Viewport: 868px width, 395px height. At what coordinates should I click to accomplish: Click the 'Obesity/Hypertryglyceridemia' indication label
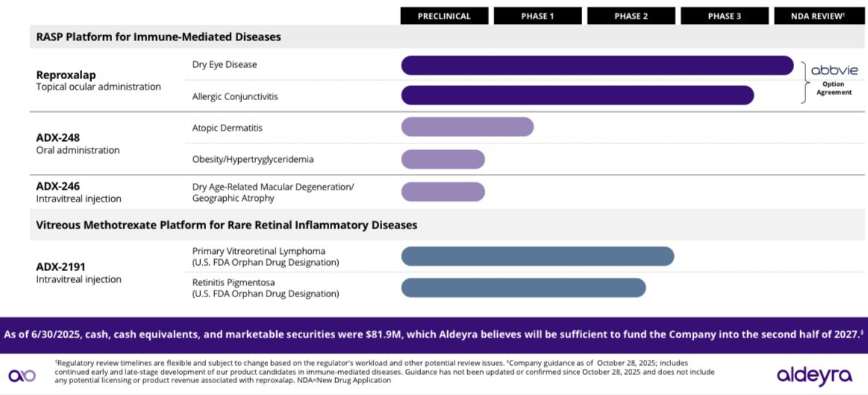[253, 160]
